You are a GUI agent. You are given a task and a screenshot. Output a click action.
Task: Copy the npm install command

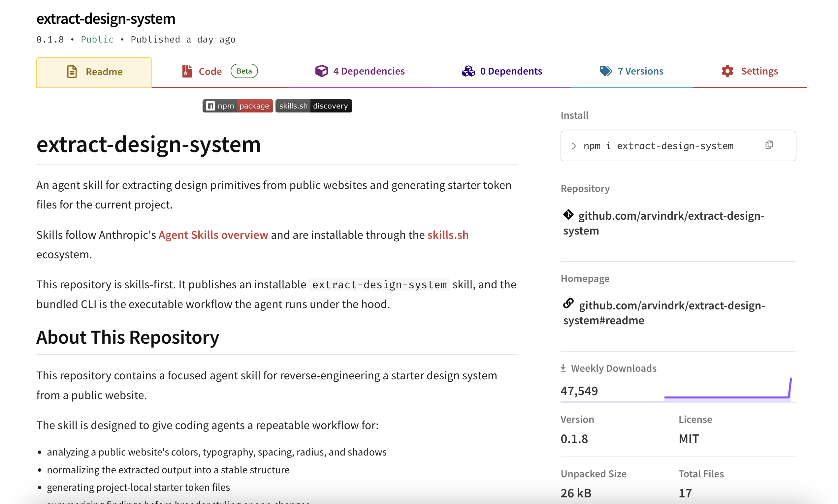click(x=769, y=145)
